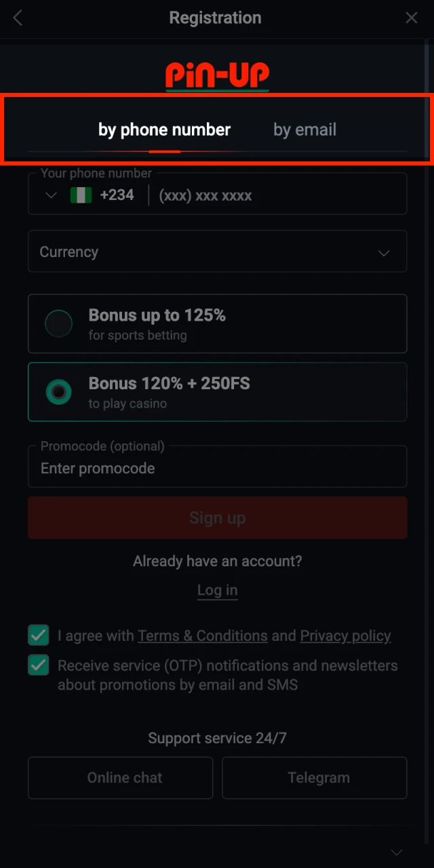Screen dimensions: 434x868
Task: Switch to the "by email" tab
Action: pos(304,130)
